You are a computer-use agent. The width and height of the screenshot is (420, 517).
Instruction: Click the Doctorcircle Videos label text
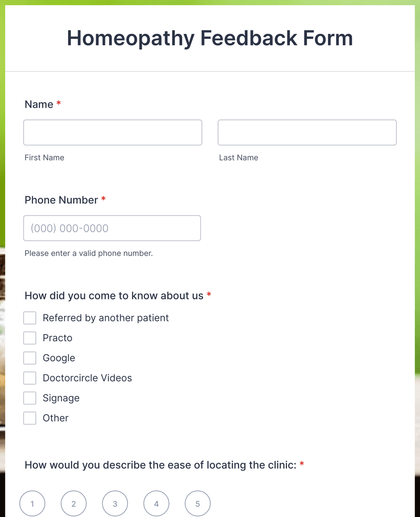tap(87, 378)
